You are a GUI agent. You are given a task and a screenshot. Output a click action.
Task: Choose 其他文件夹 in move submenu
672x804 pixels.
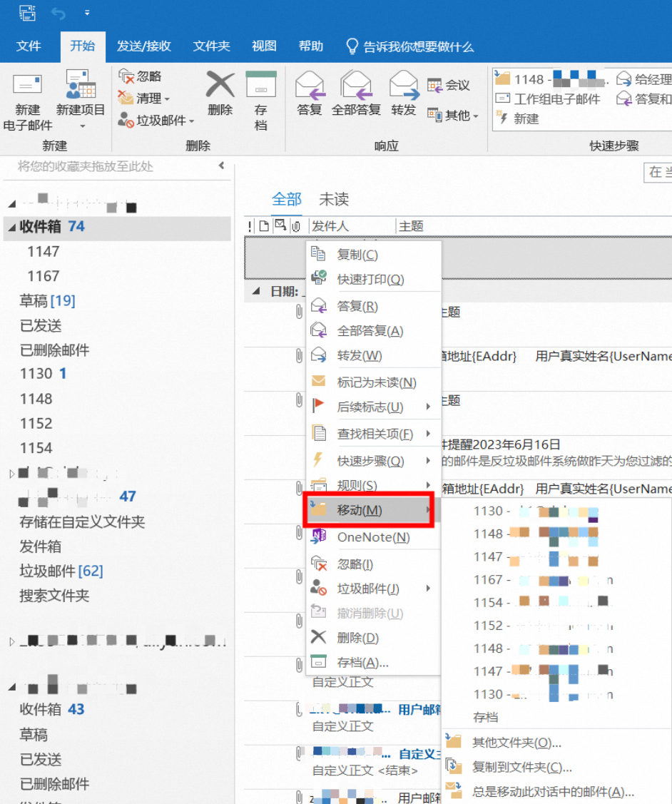[x=516, y=743]
